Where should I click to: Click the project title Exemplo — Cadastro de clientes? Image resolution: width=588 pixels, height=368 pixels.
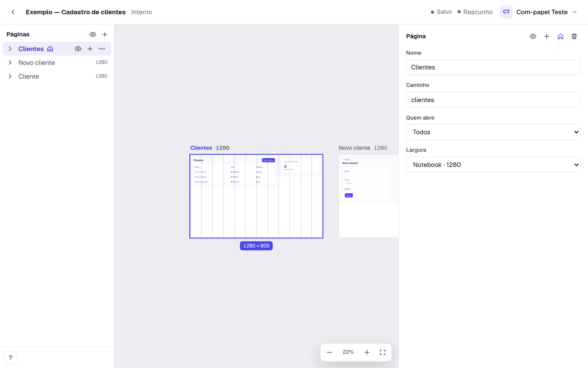(76, 12)
